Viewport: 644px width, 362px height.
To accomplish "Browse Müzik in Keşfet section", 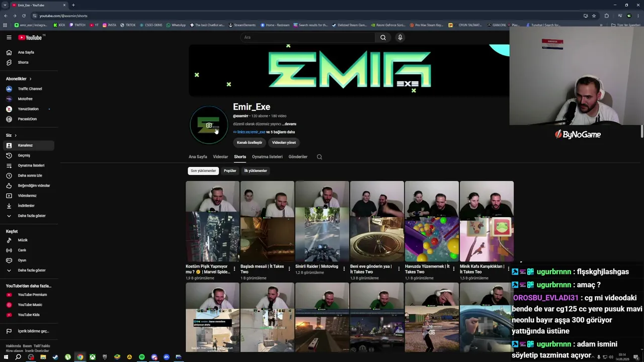I will coord(29,240).
